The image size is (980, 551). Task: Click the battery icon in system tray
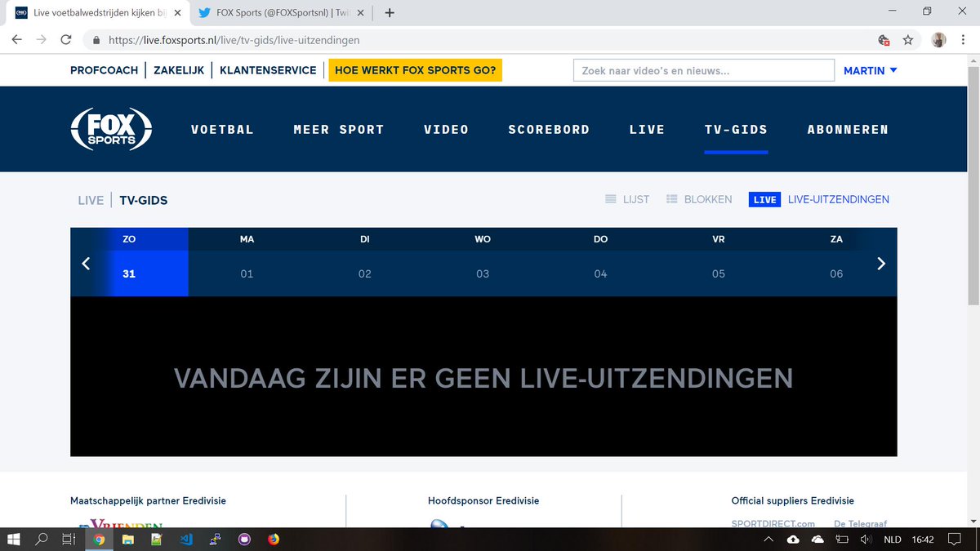842,539
